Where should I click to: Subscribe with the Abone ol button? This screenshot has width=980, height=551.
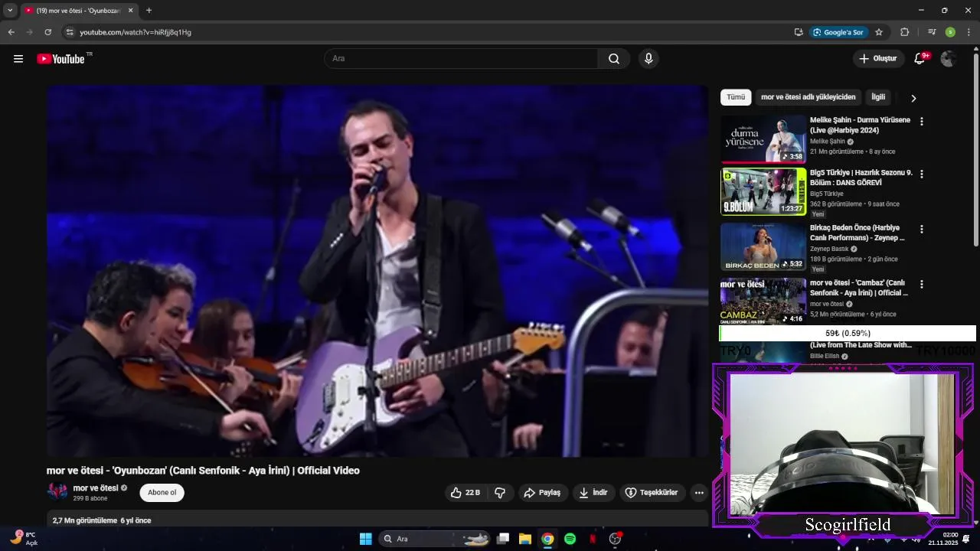tap(162, 493)
